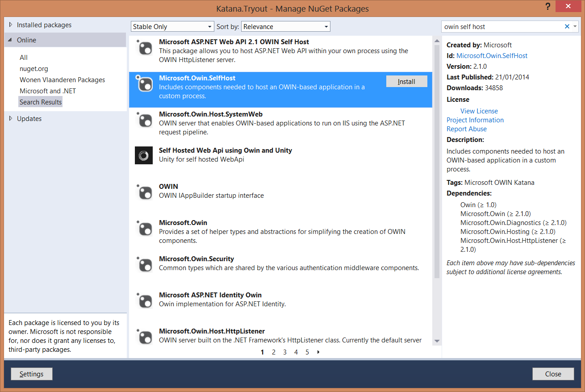585x392 pixels.
Task: Select the Microsoft.Owin.Host.HttpListener package title
Action: [212, 331]
